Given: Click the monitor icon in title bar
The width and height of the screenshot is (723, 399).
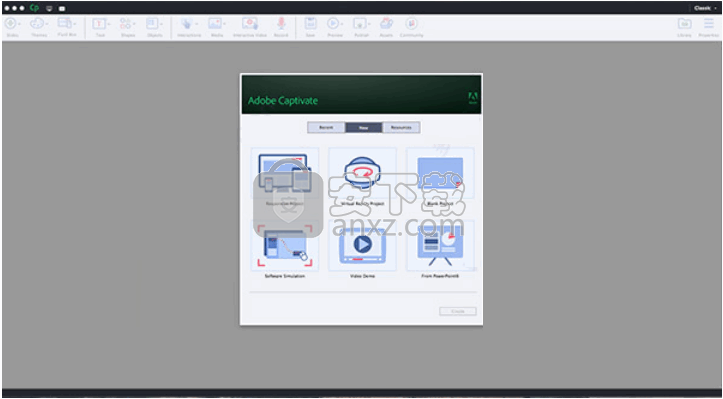Looking at the screenshot, I should [49, 8].
